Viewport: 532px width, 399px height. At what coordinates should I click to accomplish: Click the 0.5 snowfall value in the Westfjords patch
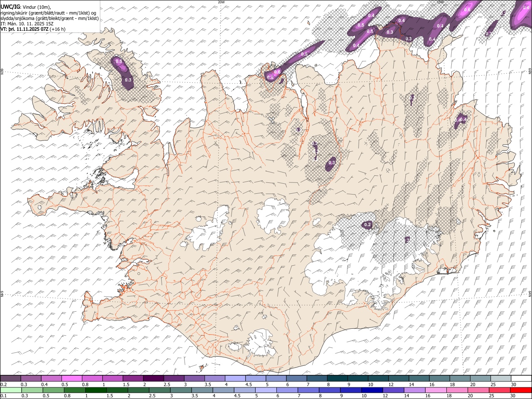(x=119, y=61)
